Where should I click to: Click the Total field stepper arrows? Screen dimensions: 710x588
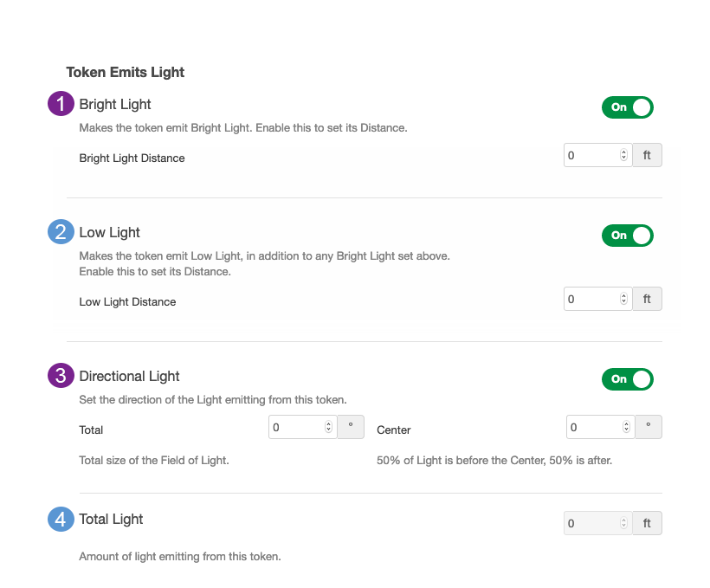pos(328,427)
